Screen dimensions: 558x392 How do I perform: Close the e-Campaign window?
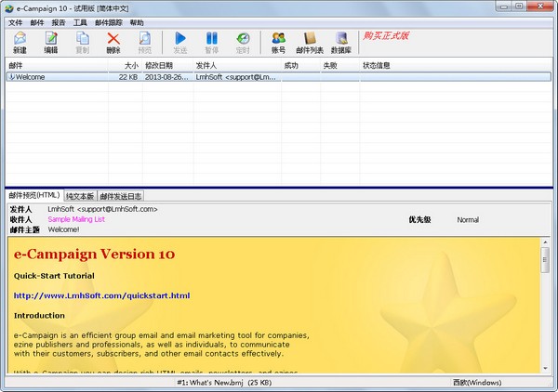[x=540, y=7]
